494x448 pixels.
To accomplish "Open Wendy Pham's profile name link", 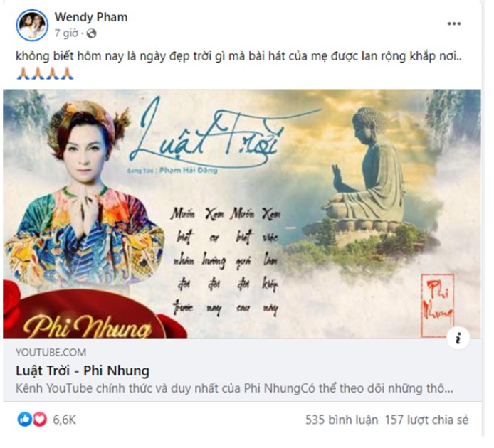I will (x=91, y=16).
